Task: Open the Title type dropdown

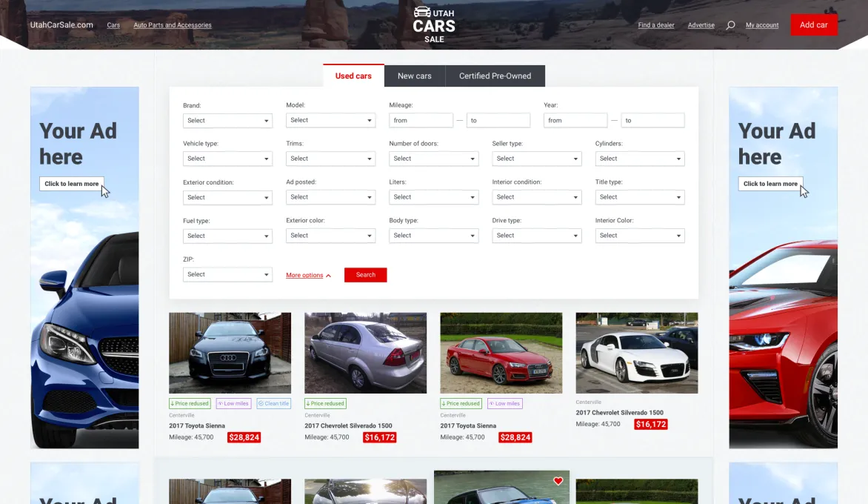Action: pos(640,197)
